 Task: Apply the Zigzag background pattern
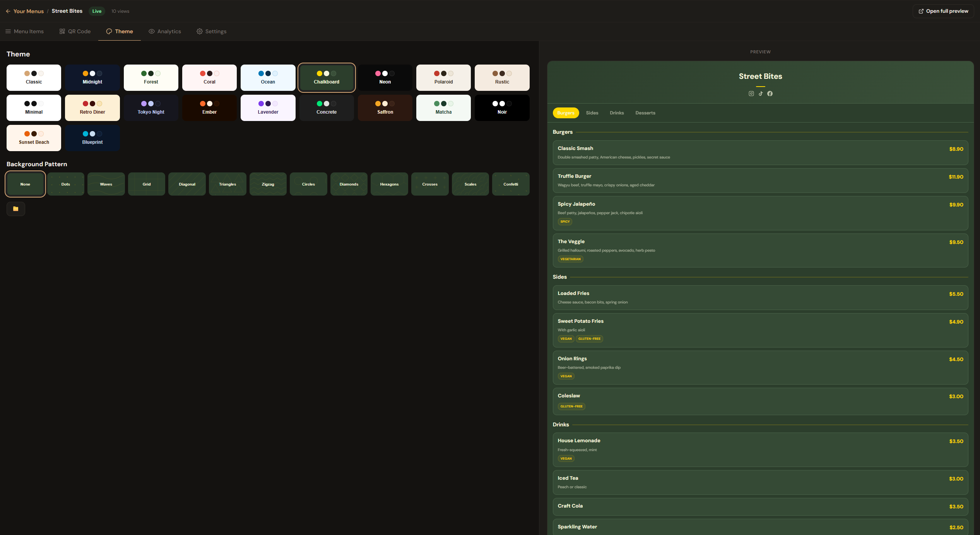coord(268,184)
